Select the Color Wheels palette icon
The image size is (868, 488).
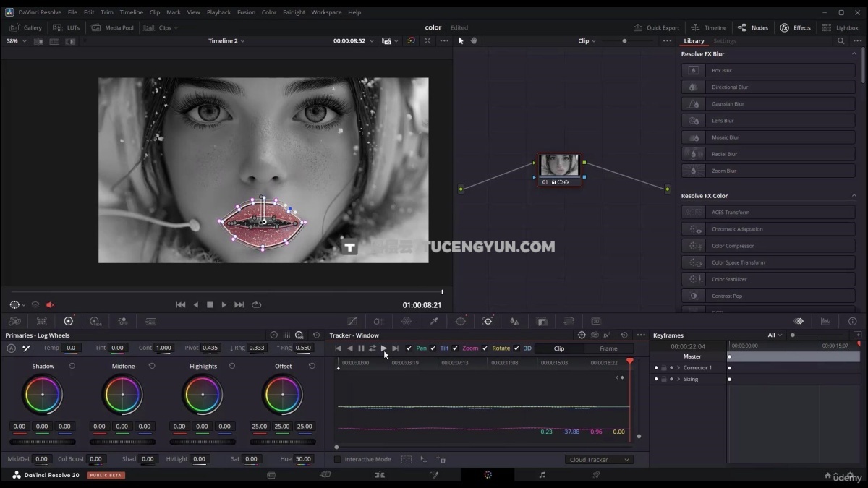69,321
